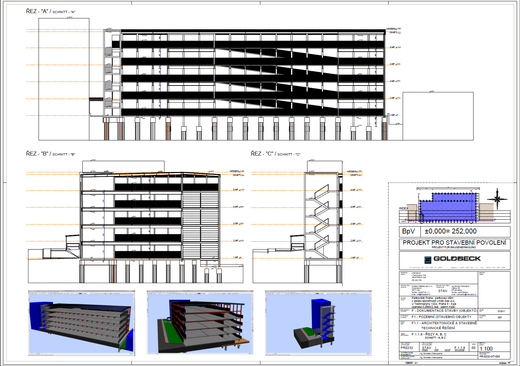Click the tall neighbor building outline left of section A

[x=64, y=79]
